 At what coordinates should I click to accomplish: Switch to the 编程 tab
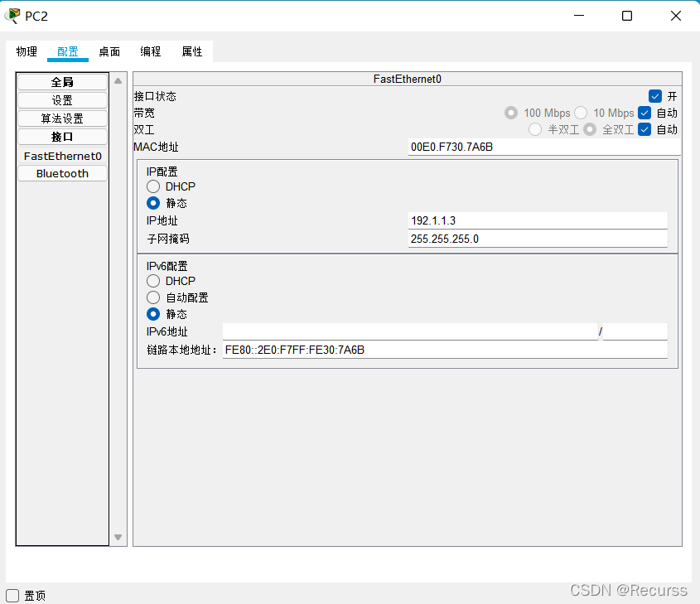(151, 52)
